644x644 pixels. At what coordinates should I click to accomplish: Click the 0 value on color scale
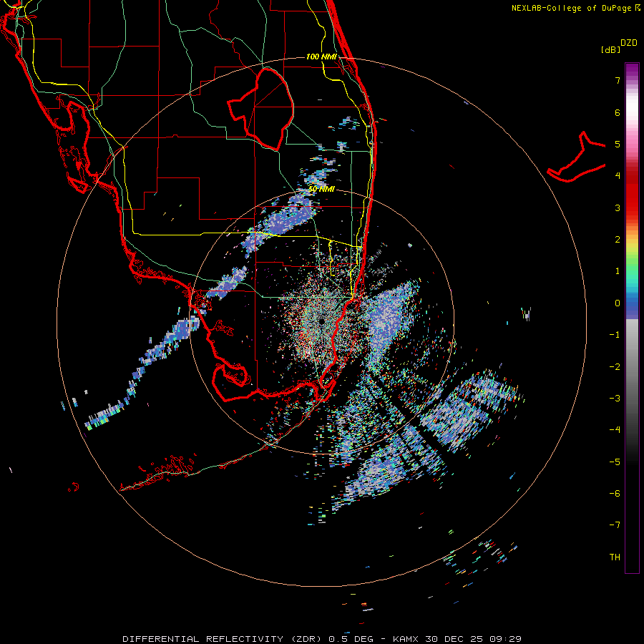[x=618, y=303]
